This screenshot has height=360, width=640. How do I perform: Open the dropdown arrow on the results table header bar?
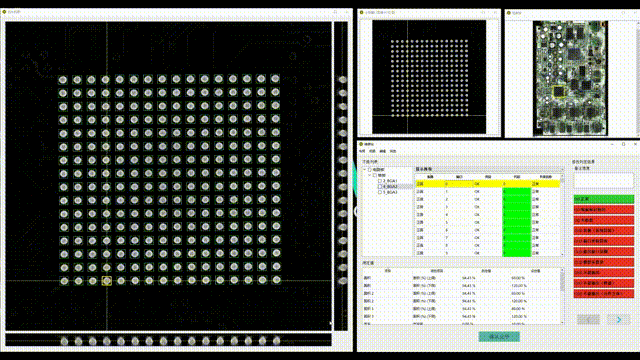click(x=562, y=169)
